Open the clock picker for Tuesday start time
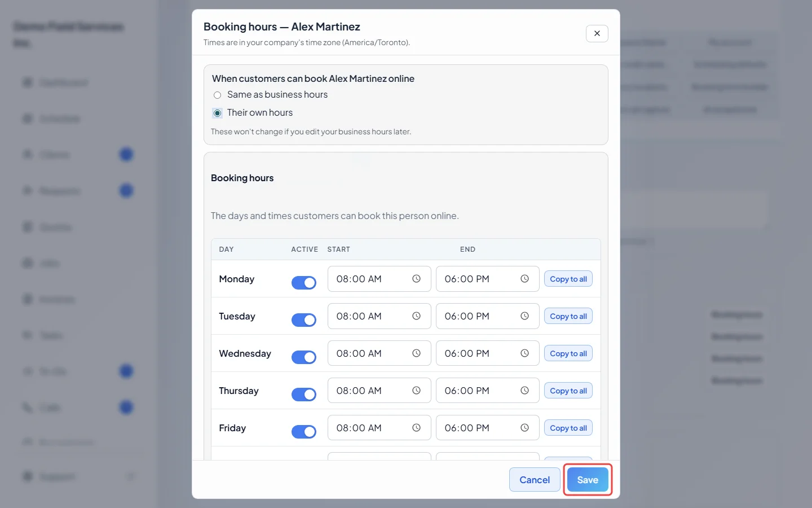Viewport: 812px width, 508px height. pos(416,316)
